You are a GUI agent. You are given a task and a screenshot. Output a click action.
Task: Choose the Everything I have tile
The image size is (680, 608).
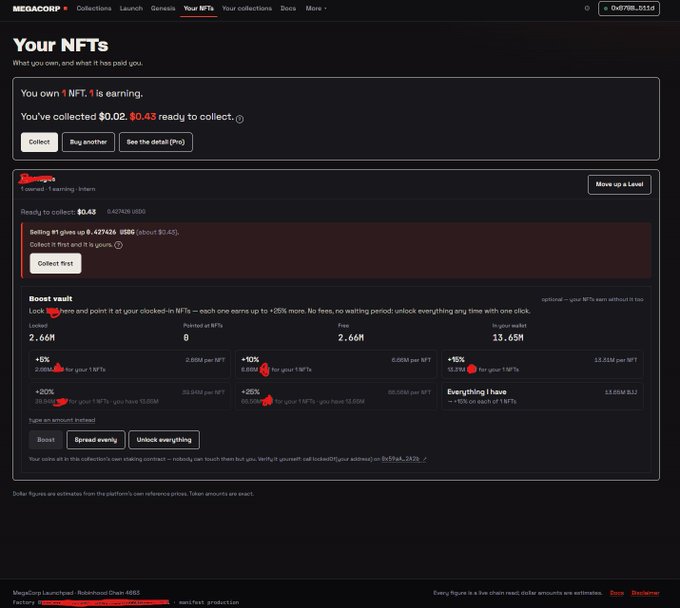coord(542,396)
